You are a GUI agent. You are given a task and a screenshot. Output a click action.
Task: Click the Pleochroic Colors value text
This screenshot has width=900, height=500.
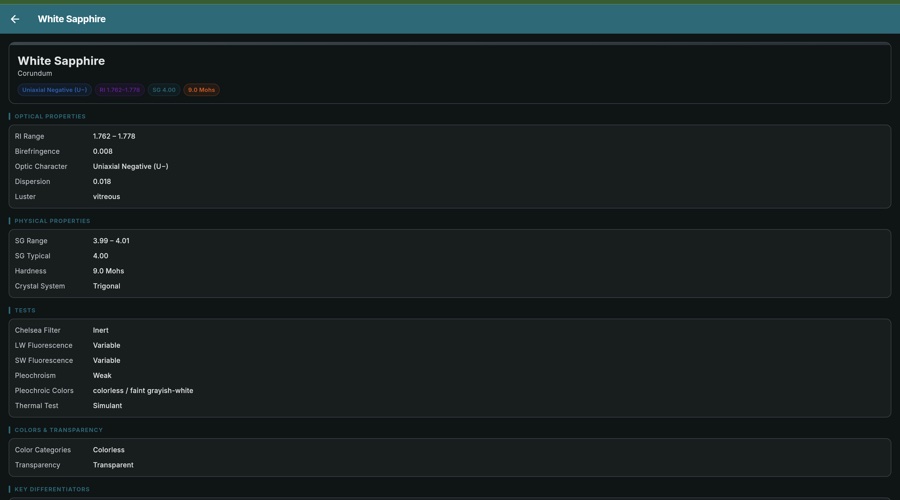coord(143,391)
